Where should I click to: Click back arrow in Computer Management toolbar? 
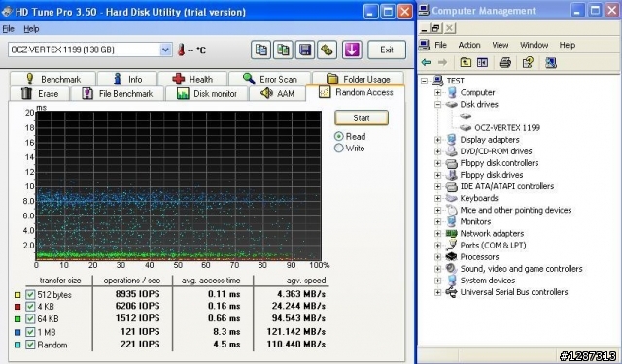[x=426, y=62]
